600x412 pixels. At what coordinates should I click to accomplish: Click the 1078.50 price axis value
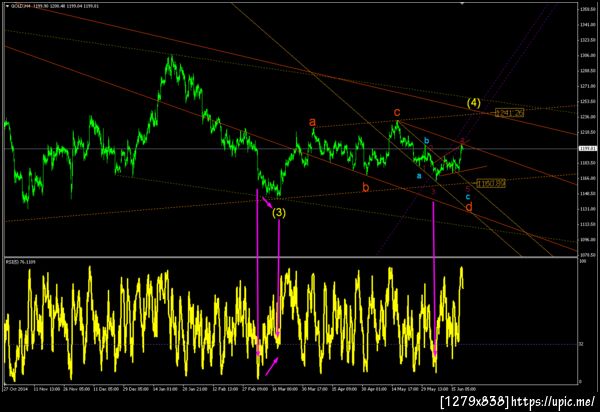point(587,255)
